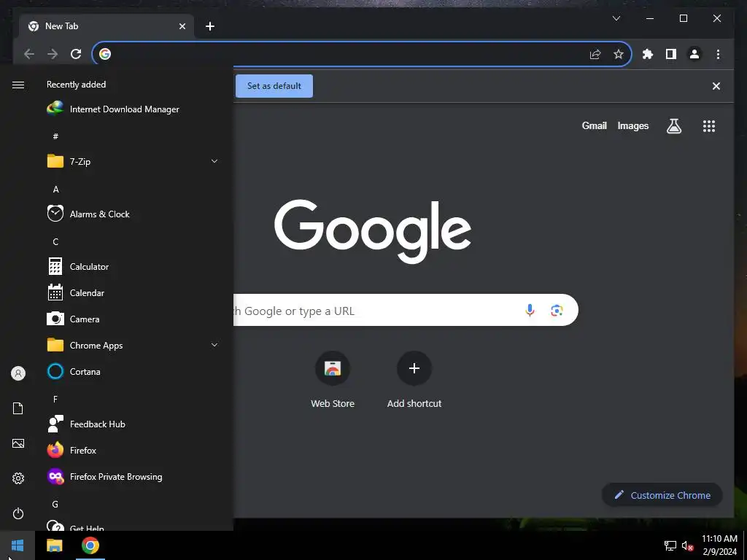Open a new tab with plus button

[210, 26]
